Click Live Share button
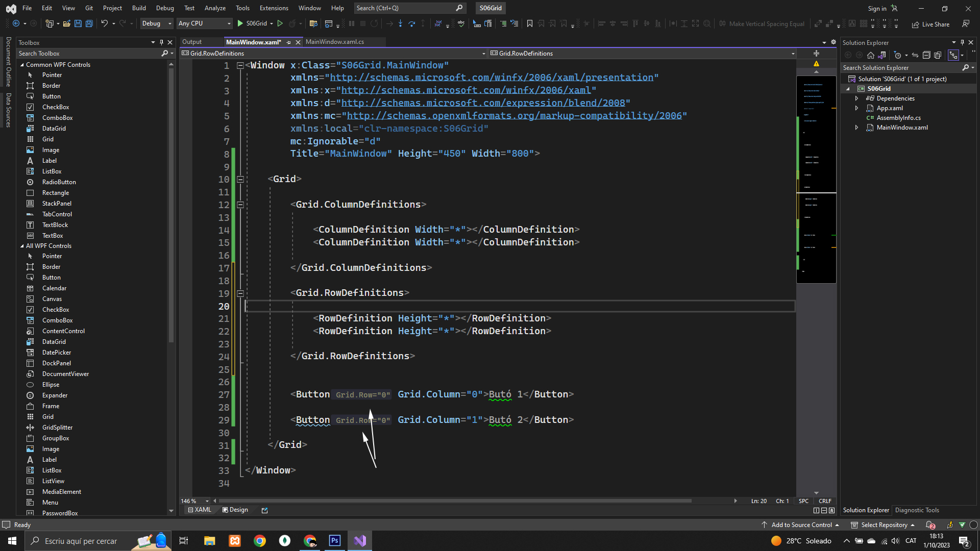 point(930,24)
